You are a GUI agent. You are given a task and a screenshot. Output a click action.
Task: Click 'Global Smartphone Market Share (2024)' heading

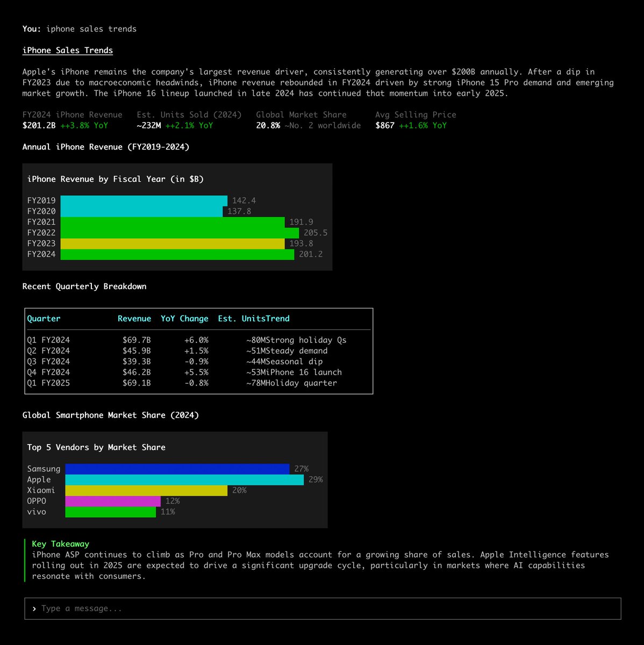[111, 415]
